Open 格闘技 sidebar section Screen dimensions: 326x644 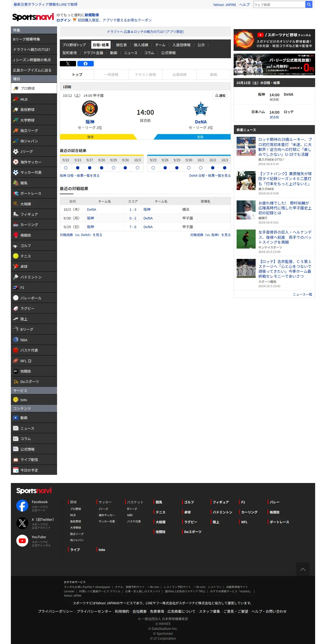pyautogui.click(x=34, y=235)
